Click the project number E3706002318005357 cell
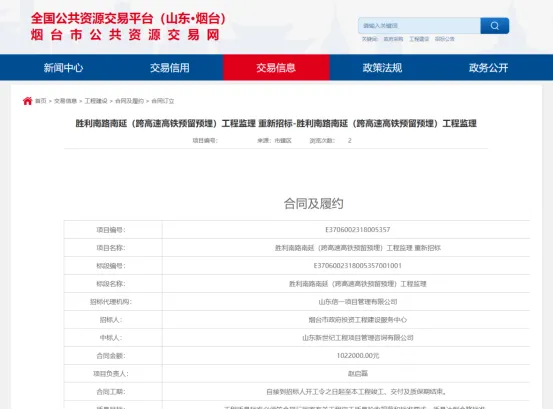 click(x=358, y=230)
